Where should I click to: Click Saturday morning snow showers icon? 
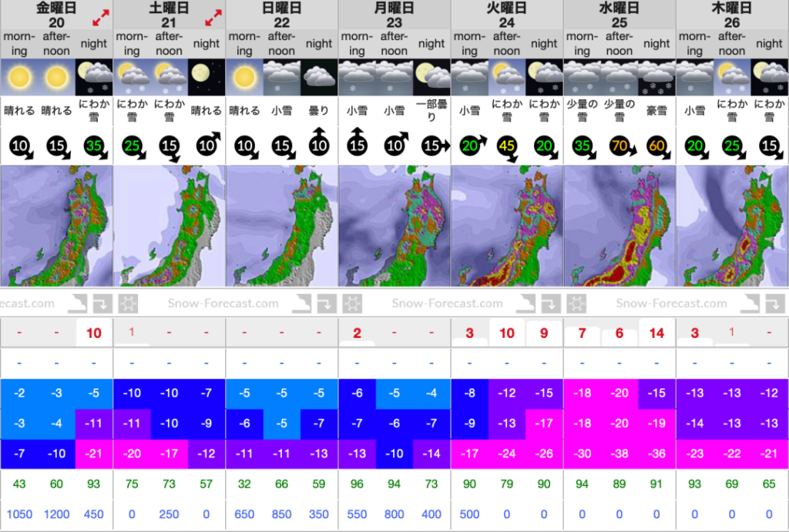click(x=132, y=78)
